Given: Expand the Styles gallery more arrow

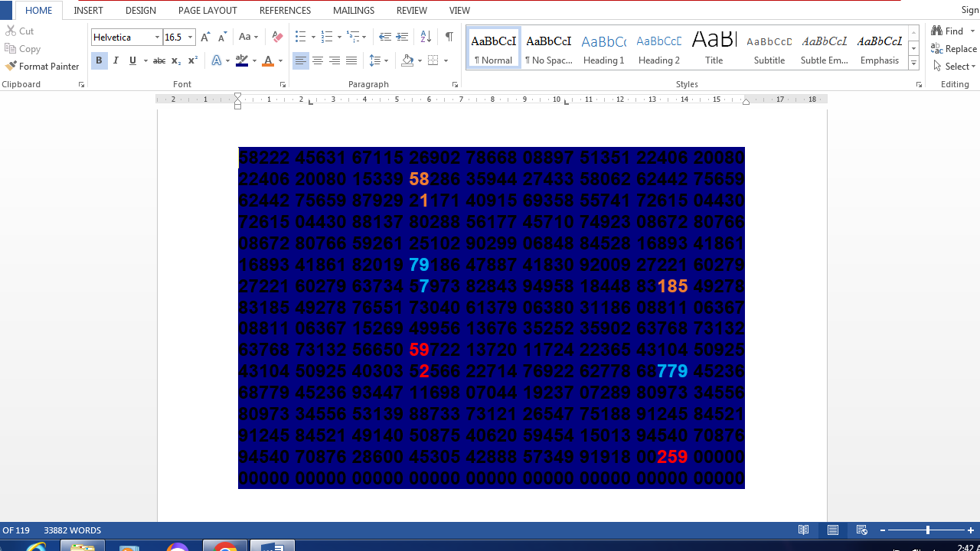Looking at the screenshot, I should pos(913,64).
